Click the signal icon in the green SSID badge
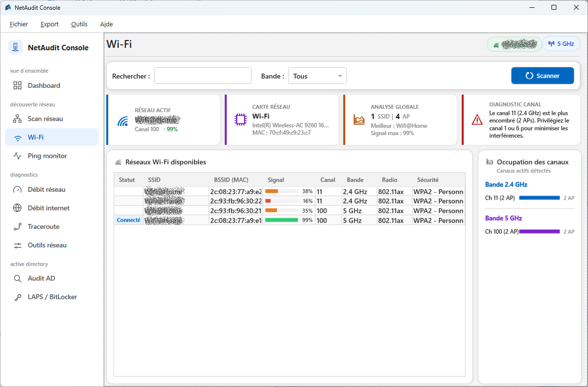Viewport: 588px width, 387px height. (x=496, y=44)
